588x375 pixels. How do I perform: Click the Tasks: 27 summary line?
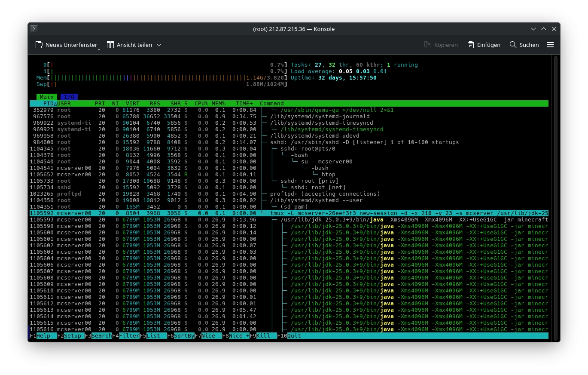click(x=354, y=65)
